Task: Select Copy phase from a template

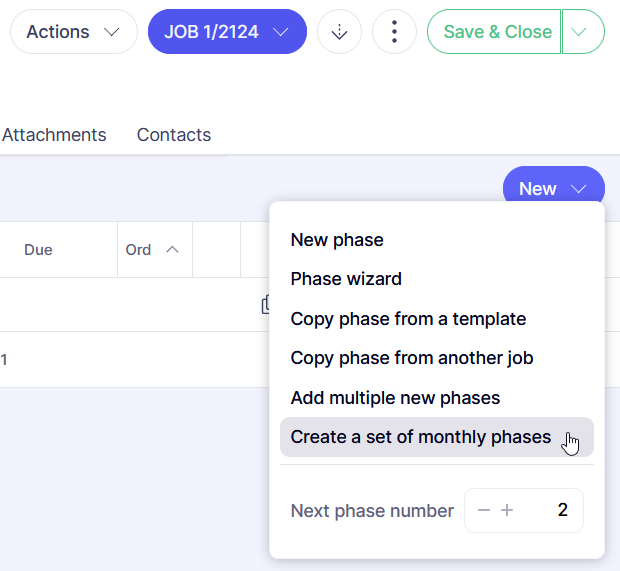Action: pyautogui.click(x=408, y=319)
